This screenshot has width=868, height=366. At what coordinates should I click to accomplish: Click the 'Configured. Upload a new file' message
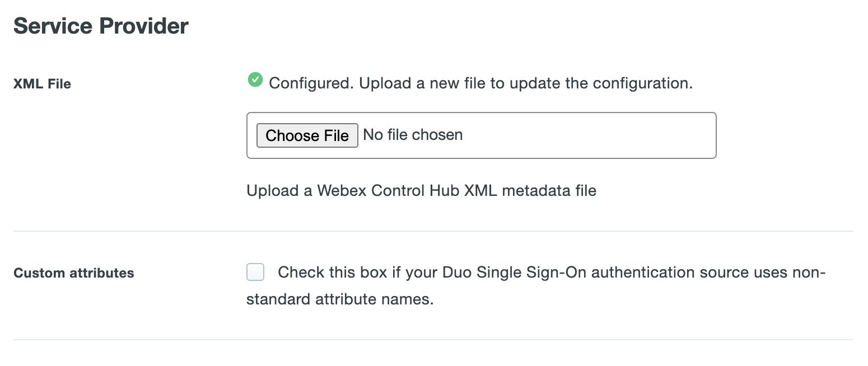pos(482,83)
